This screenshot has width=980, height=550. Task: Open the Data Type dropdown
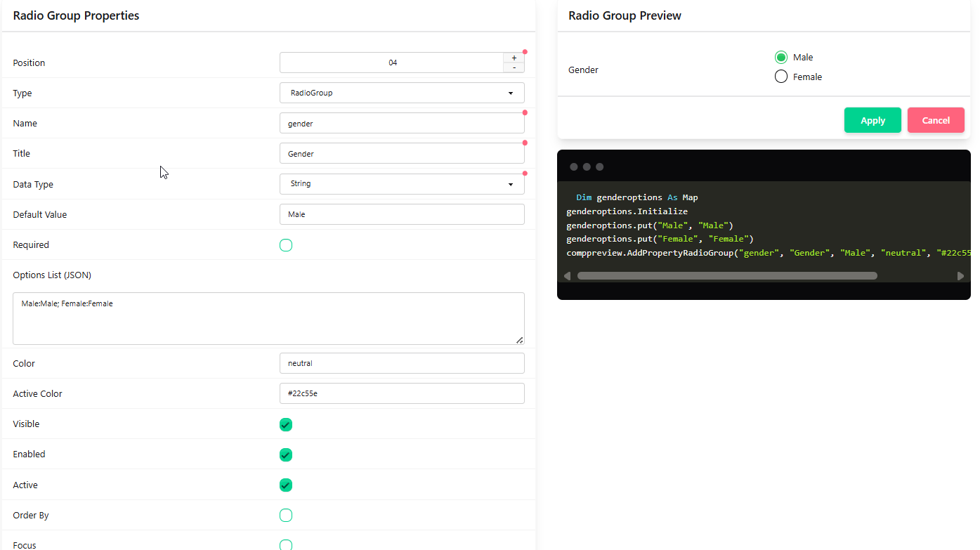point(402,184)
